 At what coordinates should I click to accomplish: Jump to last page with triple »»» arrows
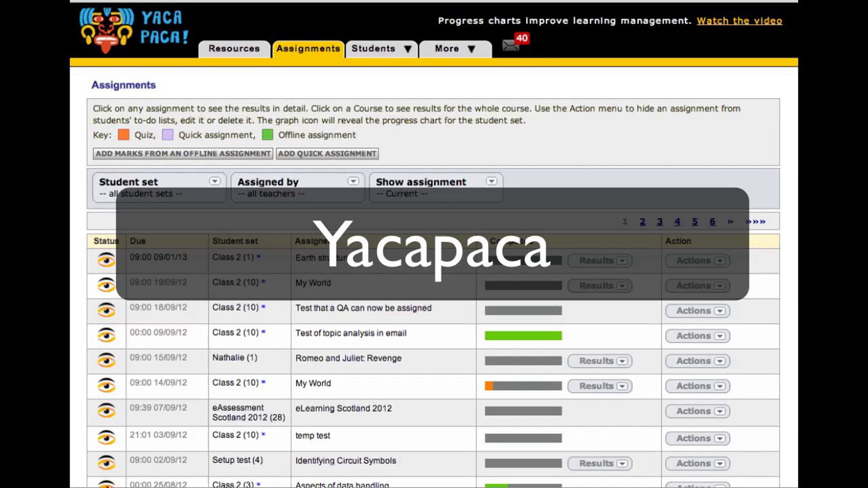pos(756,222)
